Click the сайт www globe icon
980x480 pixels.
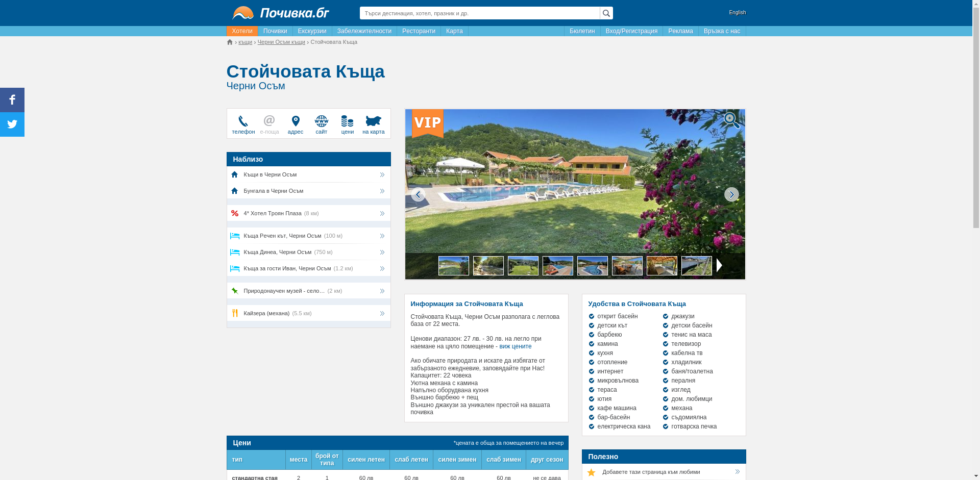321,121
